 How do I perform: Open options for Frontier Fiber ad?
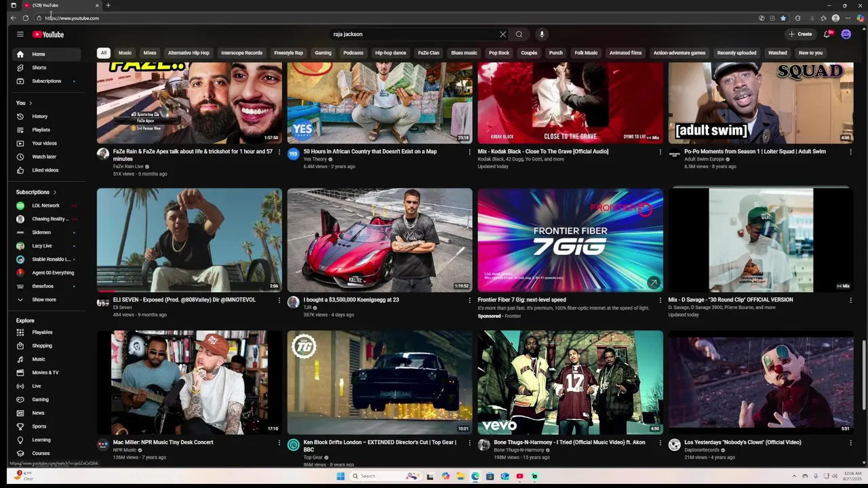coord(660,300)
